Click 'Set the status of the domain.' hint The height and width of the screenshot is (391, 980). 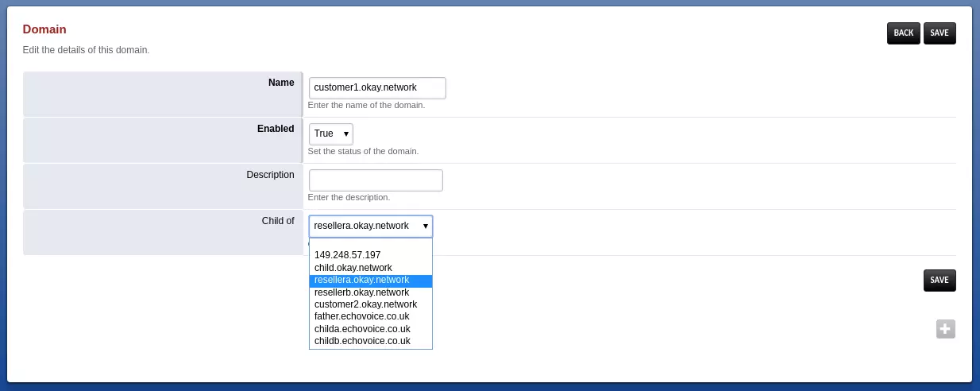coord(363,151)
